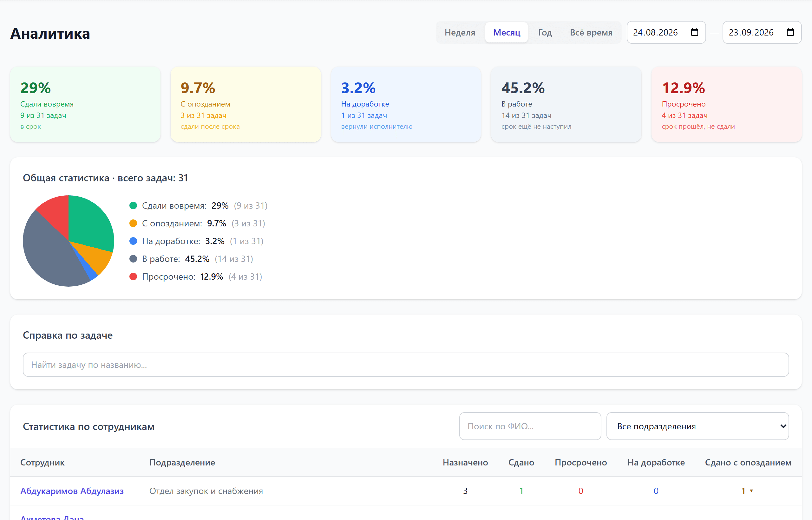Click Отдел закупок и снабжения cell
The width and height of the screenshot is (812, 520).
206,491
